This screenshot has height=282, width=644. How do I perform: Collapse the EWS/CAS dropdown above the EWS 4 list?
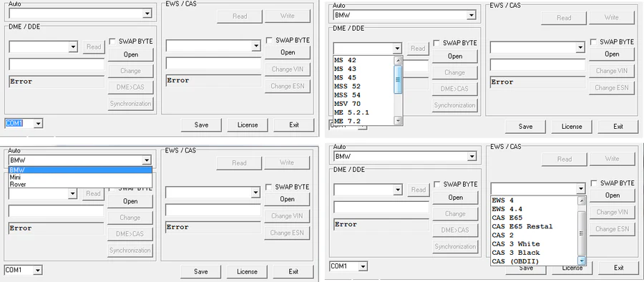580,189
